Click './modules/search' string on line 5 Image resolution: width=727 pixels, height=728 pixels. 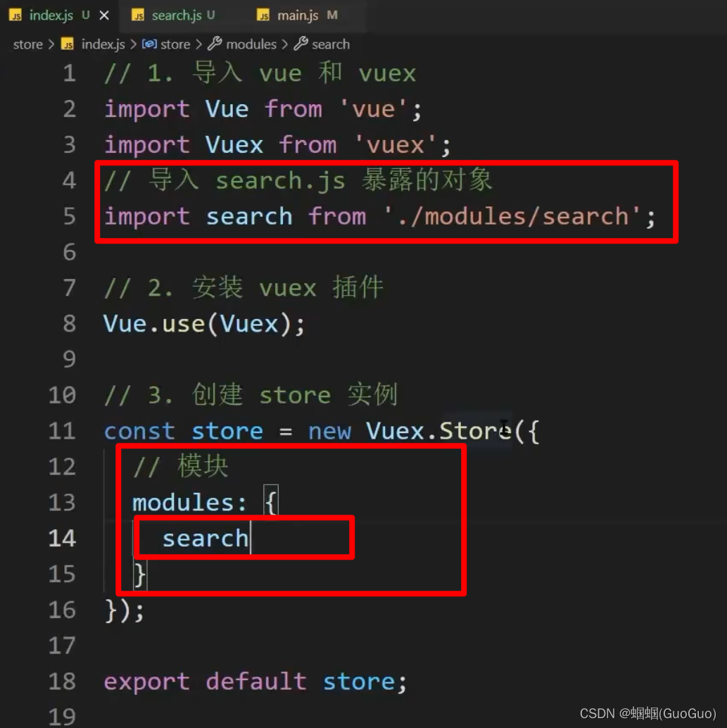(512, 216)
